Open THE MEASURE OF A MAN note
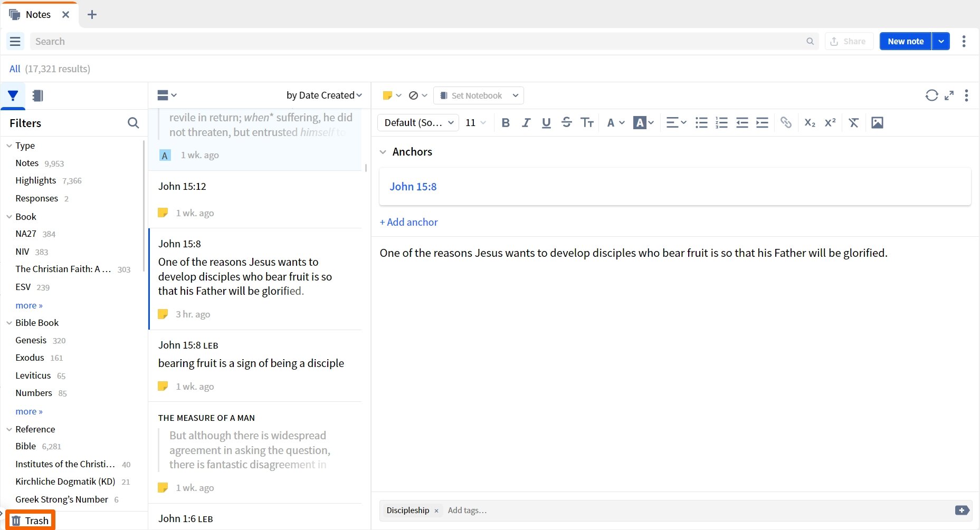The image size is (980, 530). 255,452
